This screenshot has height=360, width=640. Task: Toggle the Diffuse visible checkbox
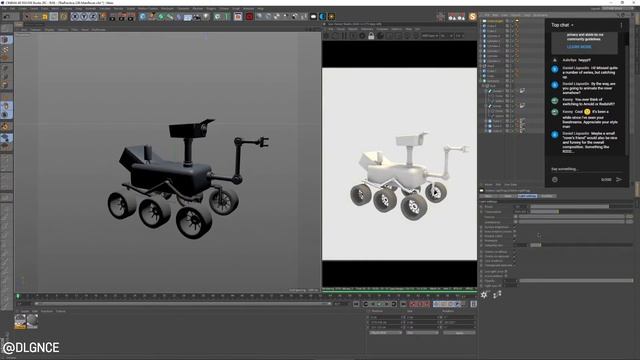pyautogui.click(x=515, y=252)
